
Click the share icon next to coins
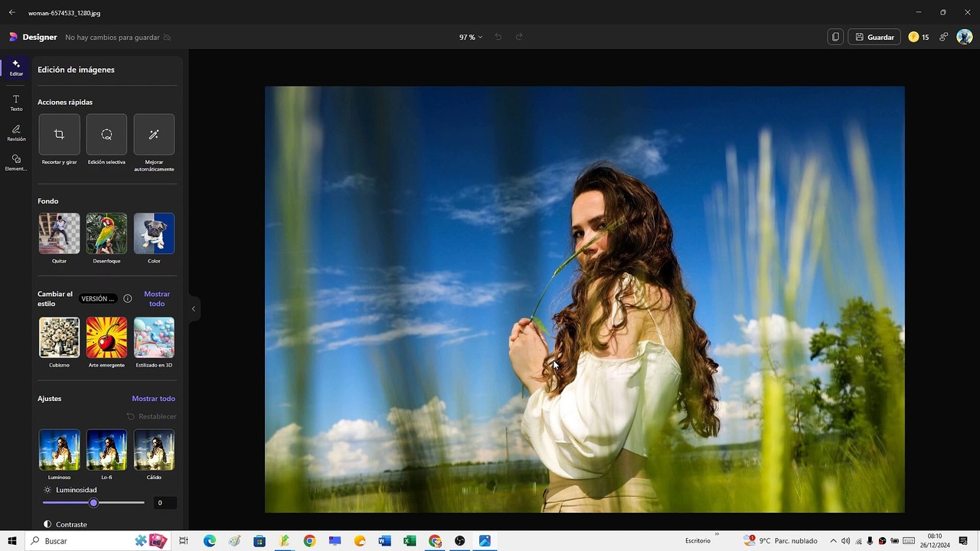(943, 37)
